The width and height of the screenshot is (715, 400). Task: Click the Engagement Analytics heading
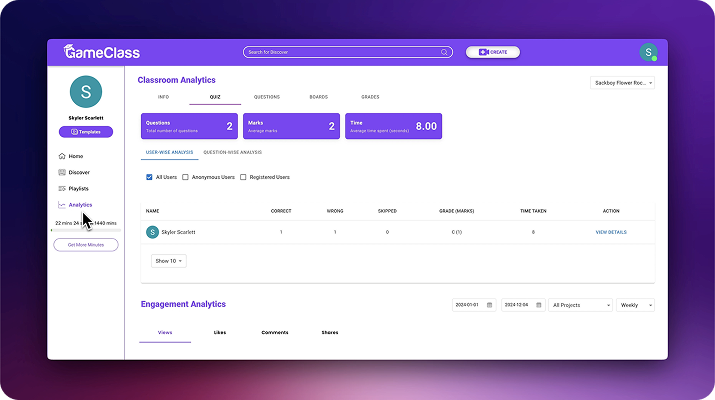click(183, 304)
